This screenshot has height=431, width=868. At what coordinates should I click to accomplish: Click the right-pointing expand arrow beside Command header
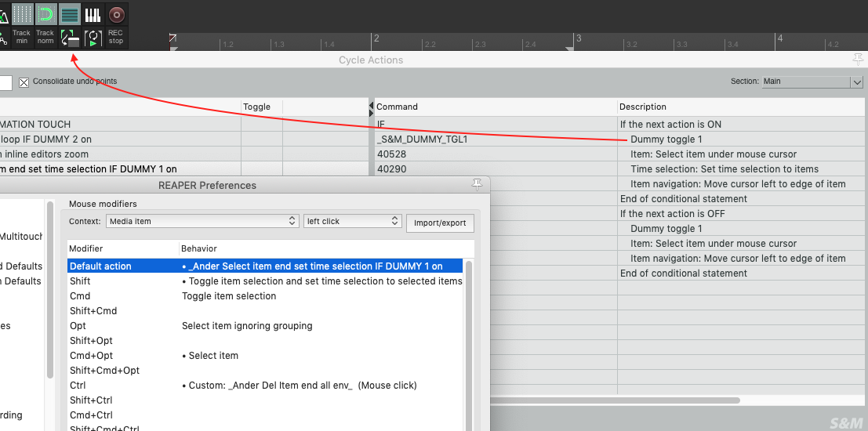[x=372, y=113]
